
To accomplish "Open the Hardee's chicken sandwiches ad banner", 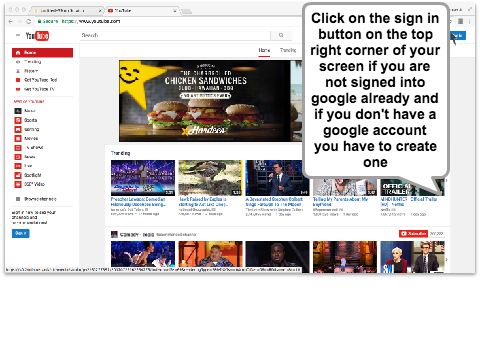I will coord(210,101).
